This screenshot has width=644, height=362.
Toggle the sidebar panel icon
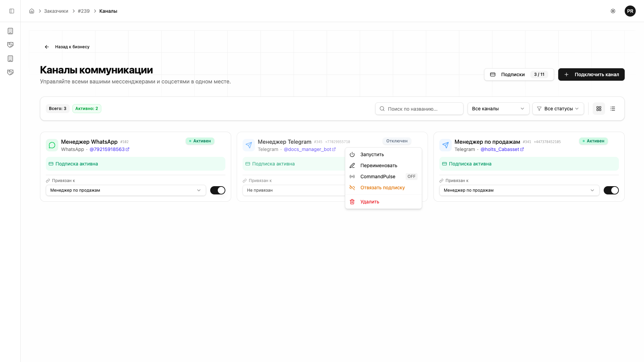[12, 11]
